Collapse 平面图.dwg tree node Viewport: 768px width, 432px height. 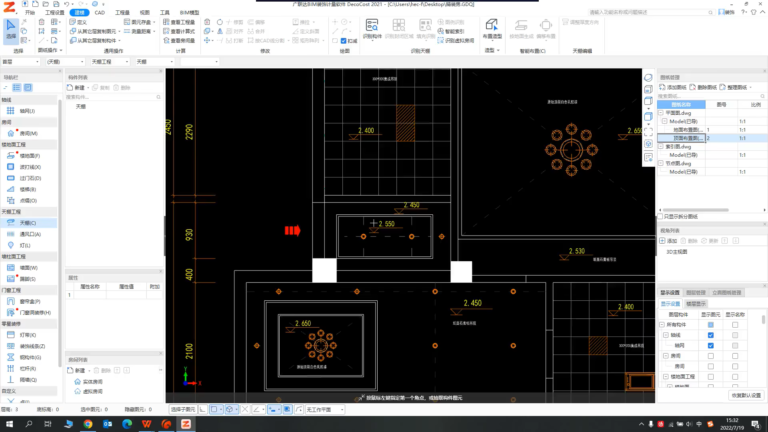point(661,113)
